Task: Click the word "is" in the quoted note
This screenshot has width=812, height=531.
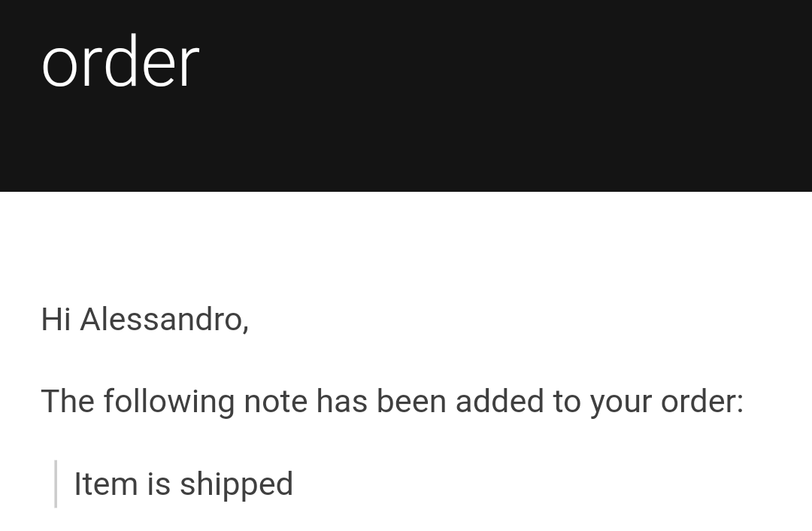Action: click(x=159, y=484)
